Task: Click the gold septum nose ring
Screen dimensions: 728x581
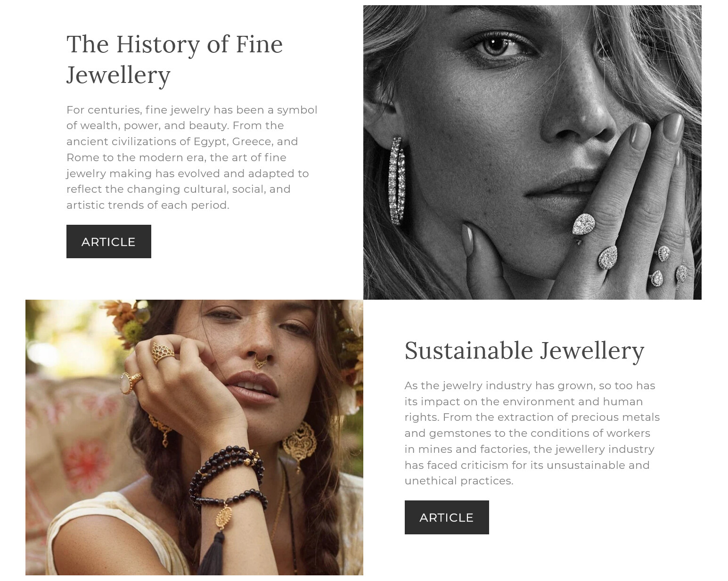Action: click(260, 362)
